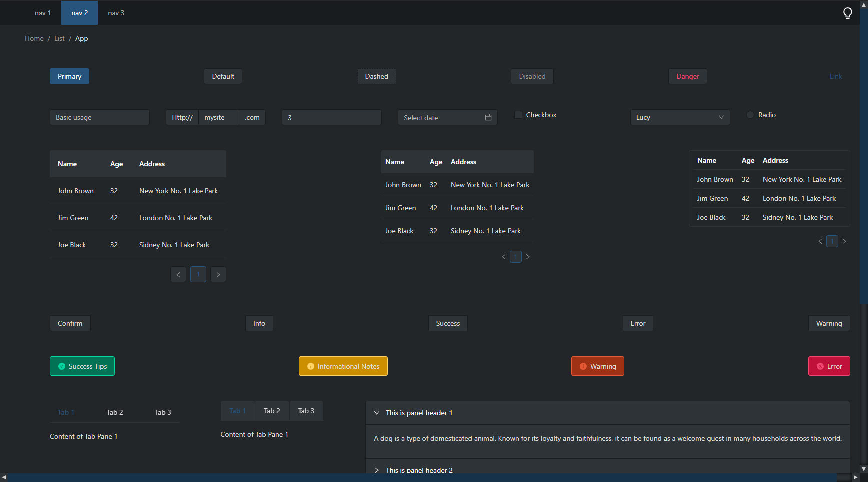Click the check icon in Success Tips alert
This screenshot has height=482, width=868.
[61, 366]
